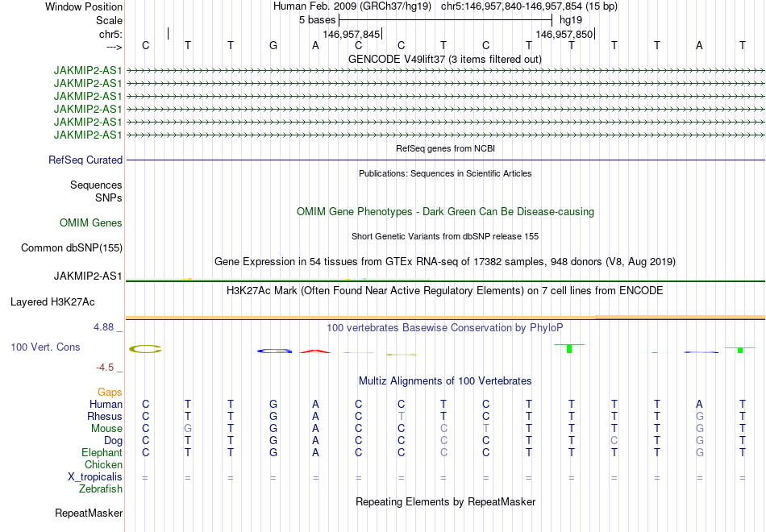The height and width of the screenshot is (532, 766).
Task: Click the RefSeq Curated blue intron line
Action: pyautogui.click(x=445, y=160)
